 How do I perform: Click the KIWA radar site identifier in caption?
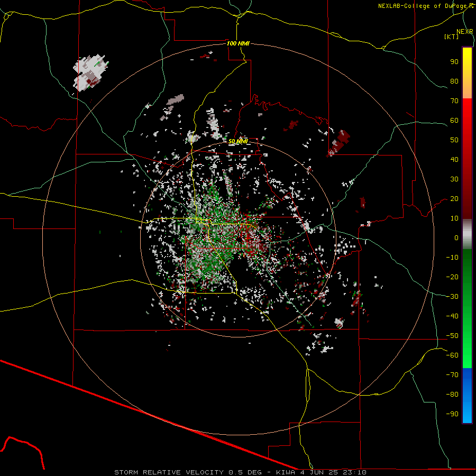286,472
